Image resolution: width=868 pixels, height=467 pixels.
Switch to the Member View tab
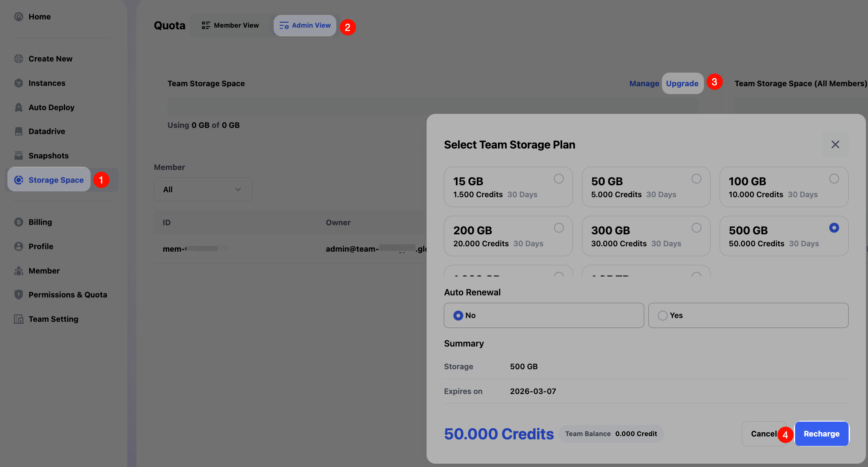(x=230, y=26)
